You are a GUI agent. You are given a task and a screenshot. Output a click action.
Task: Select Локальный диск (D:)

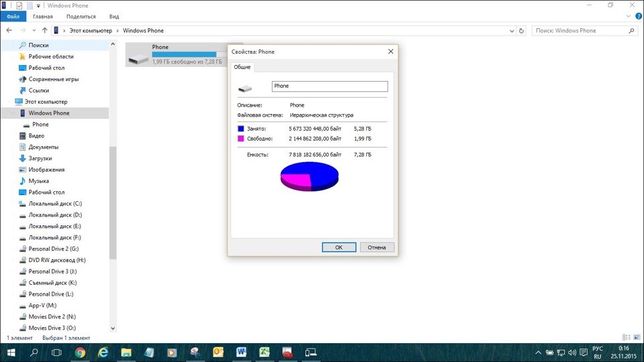click(x=55, y=215)
